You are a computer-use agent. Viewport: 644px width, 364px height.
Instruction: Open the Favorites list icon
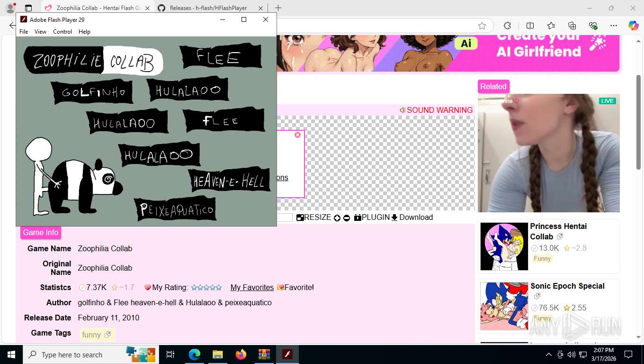click(x=551, y=26)
